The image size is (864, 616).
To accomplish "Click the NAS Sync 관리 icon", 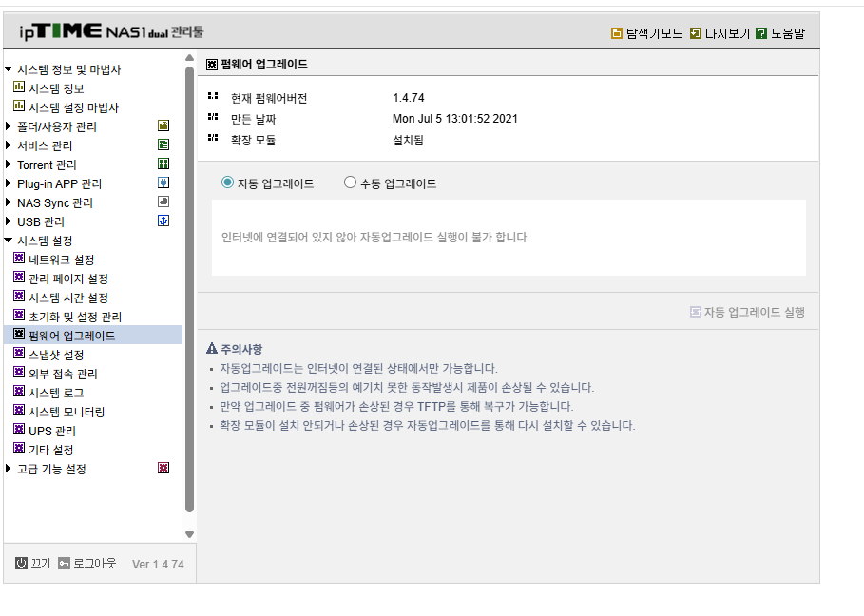I will (x=163, y=202).
